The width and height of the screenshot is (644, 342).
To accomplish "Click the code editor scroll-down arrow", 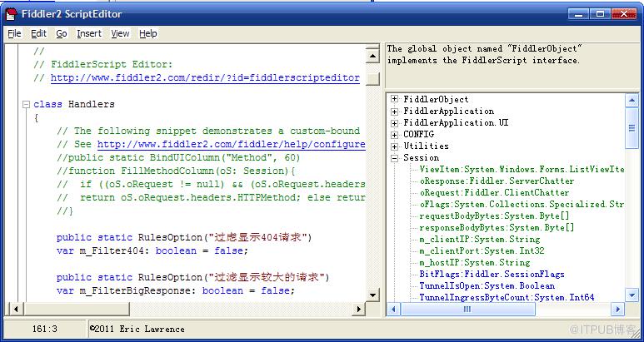I will tap(372, 295).
